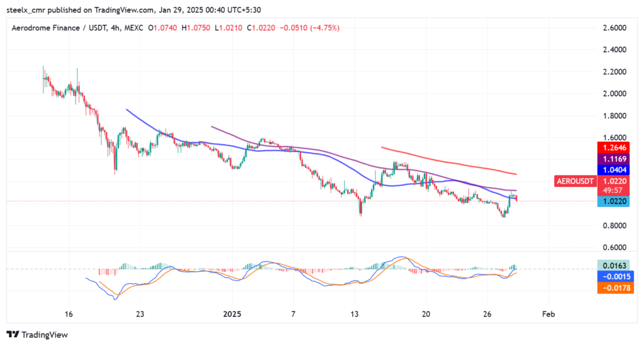Click the right end of the red moving average line

coord(516,174)
